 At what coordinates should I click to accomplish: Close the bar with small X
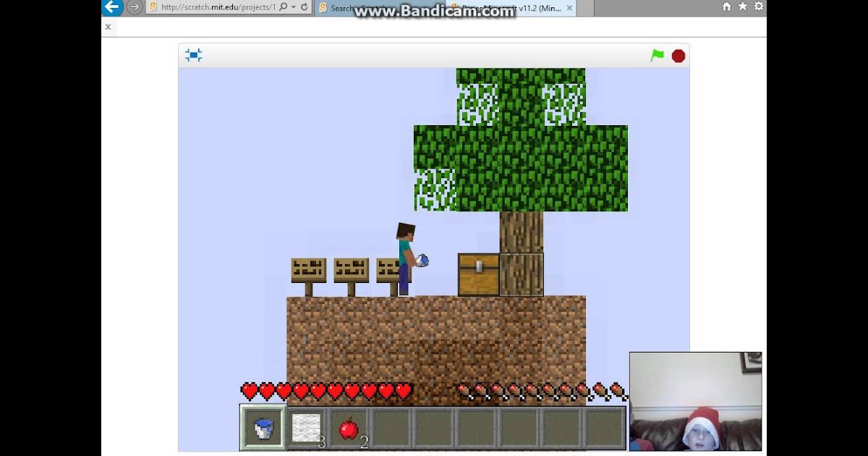pyautogui.click(x=108, y=27)
